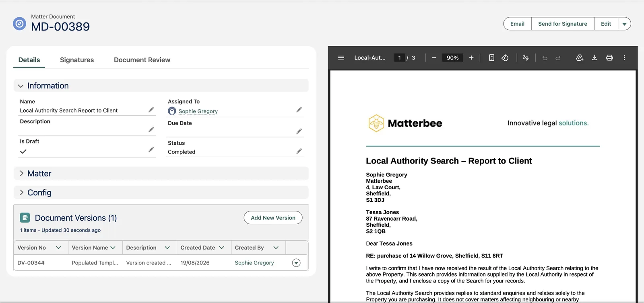
Task: Click Add New Version button
Action: (x=273, y=218)
